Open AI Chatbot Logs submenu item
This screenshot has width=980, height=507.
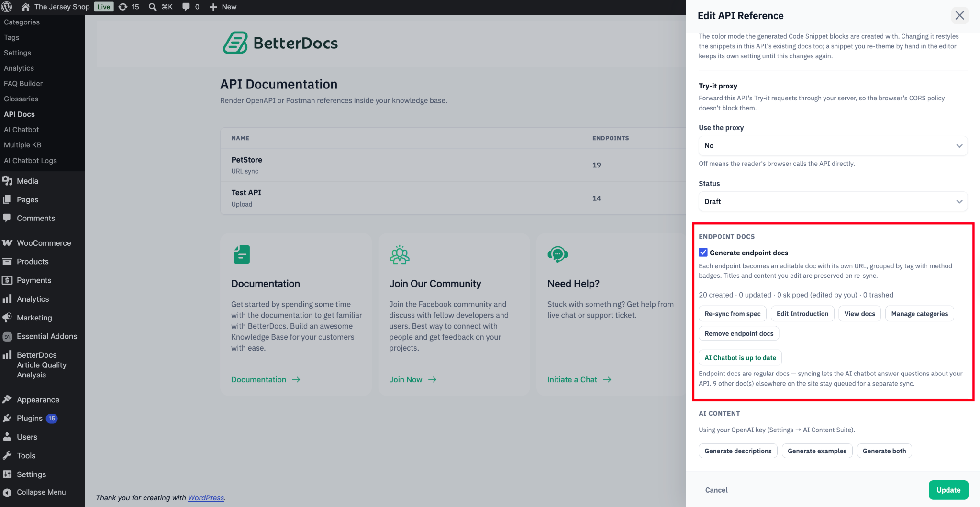pos(30,161)
